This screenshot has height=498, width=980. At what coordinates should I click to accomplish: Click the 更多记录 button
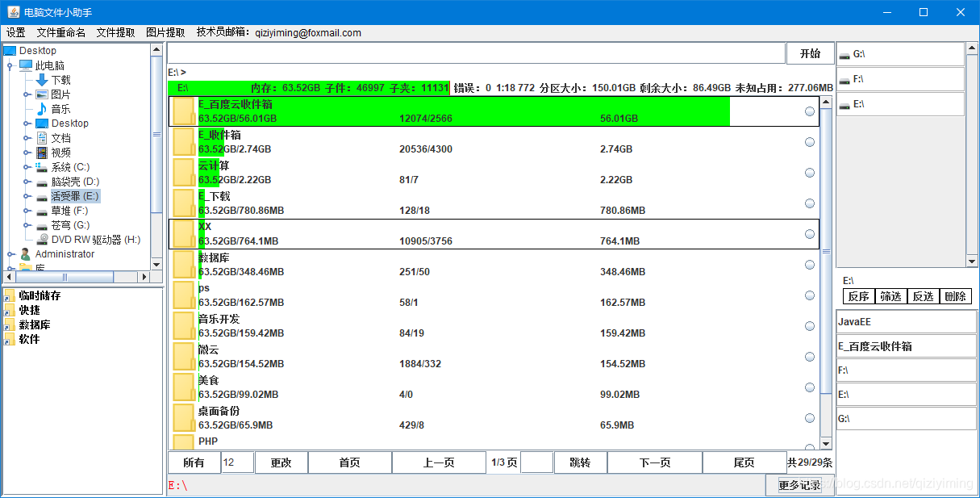pyautogui.click(x=799, y=485)
